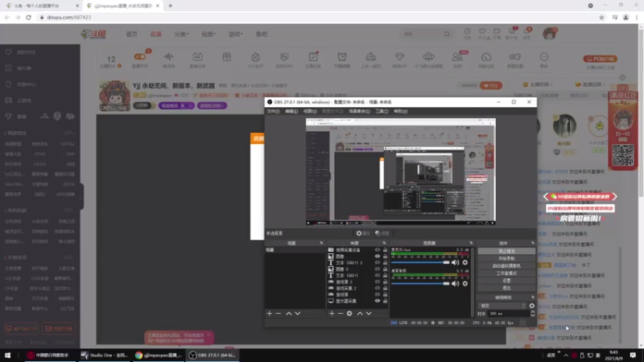Screen dimensions: 644x362
Task: Open the 编辑(E) menu in OBS
Action: tap(291, 111)
